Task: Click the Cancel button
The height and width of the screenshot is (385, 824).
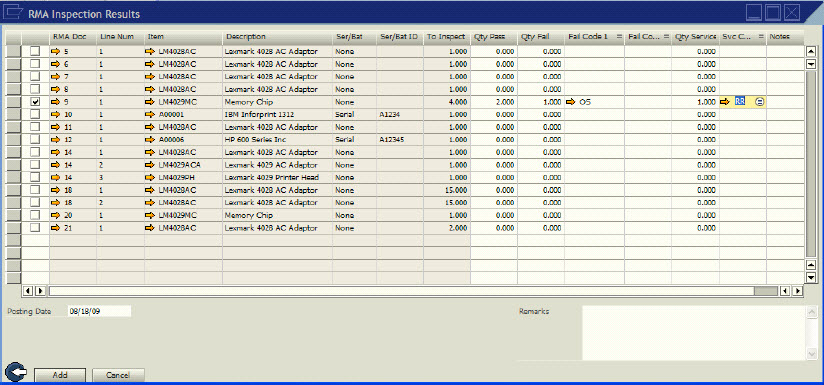Action: tap(118, 375)
